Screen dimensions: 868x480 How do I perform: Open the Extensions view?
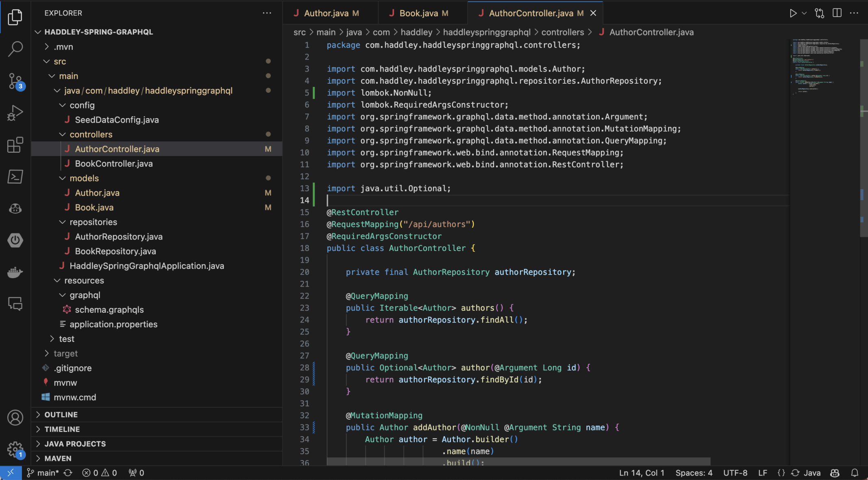point(15,145)
